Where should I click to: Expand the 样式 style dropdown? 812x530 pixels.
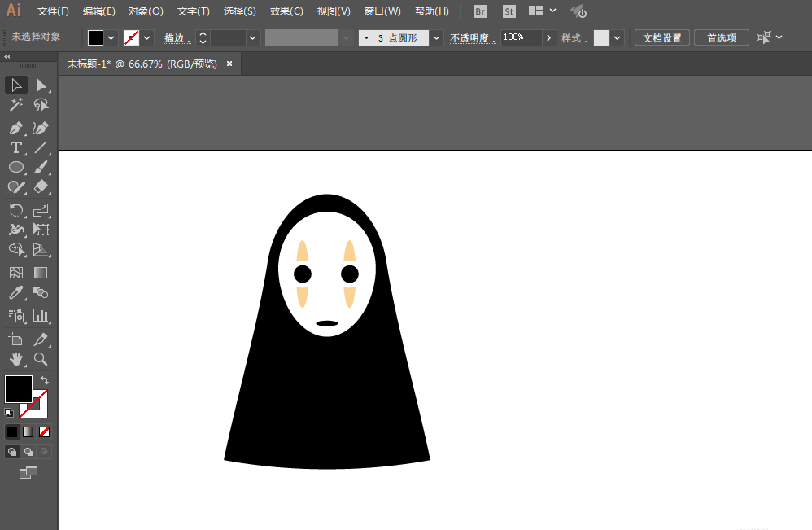[618, 38]
